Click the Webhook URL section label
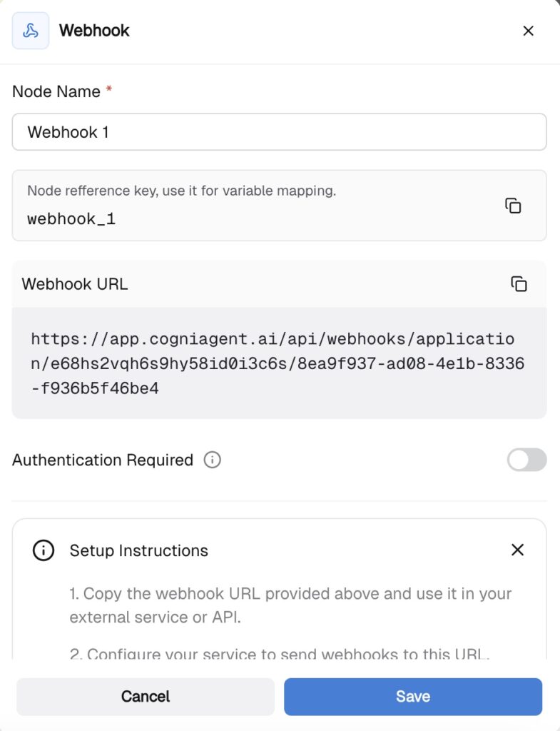 pos(75,283)
